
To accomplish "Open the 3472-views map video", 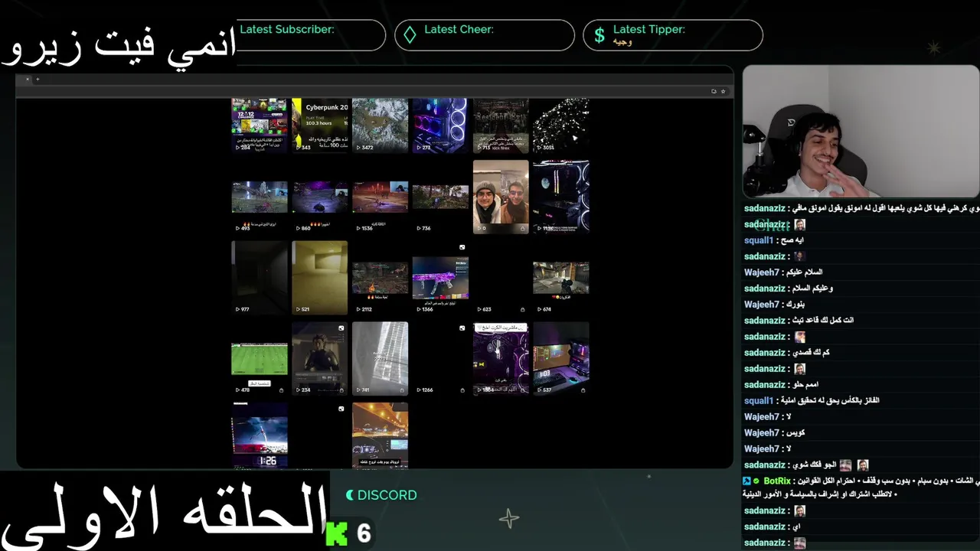I will click(x=381, y=126).
